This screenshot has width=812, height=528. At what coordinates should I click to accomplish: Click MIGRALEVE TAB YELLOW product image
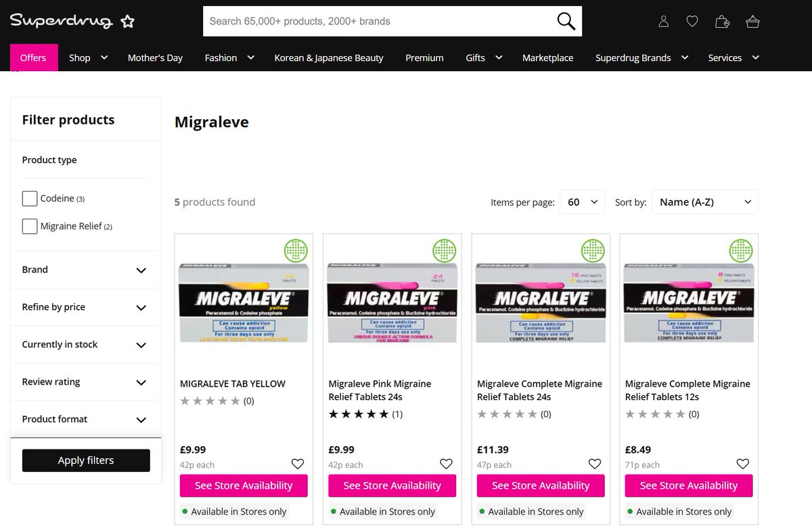244,303
